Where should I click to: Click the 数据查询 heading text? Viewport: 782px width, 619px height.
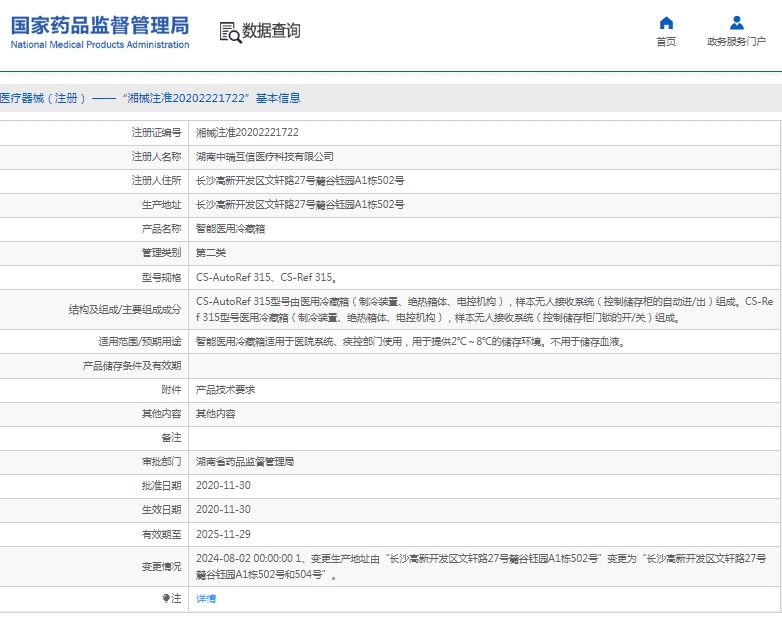pos(271,30)
